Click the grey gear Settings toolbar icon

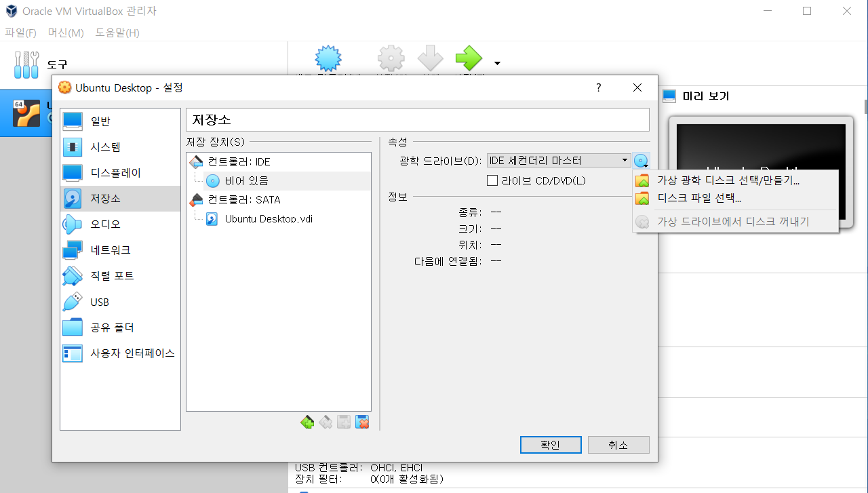391,60
